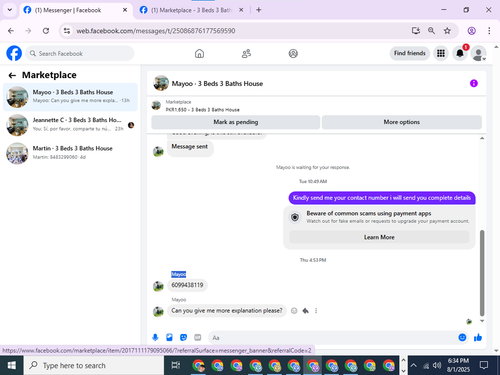Open the profile groups icon in navigation

pyautogui.click(x=293, y=53)
